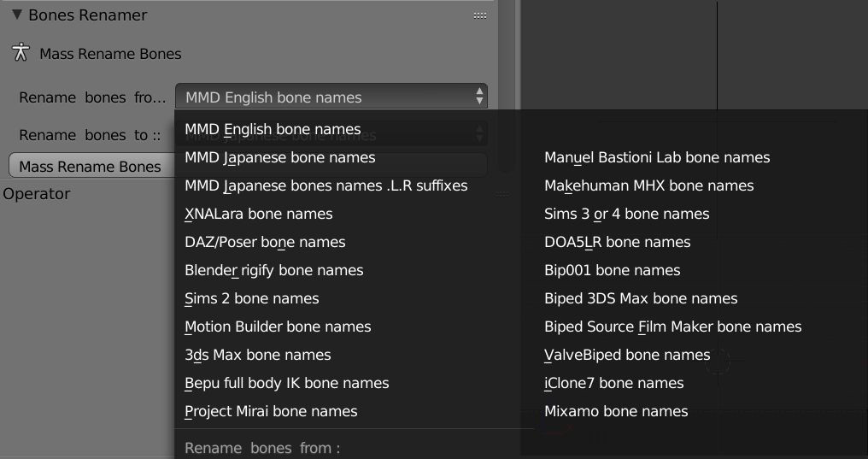
Task: Click the Rename bones to label
Action: [x=90, y=135]
